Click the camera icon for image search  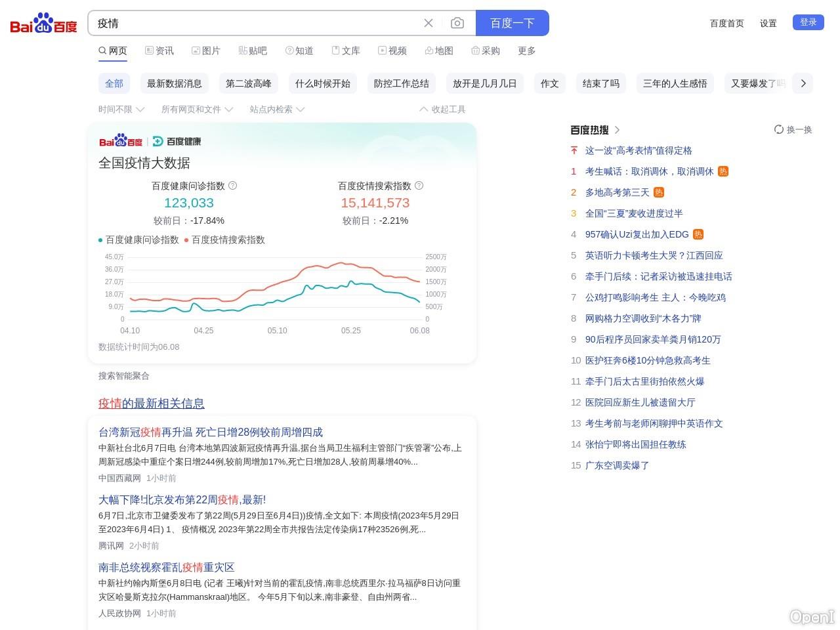pyautogui.click(x=457, y=23)
